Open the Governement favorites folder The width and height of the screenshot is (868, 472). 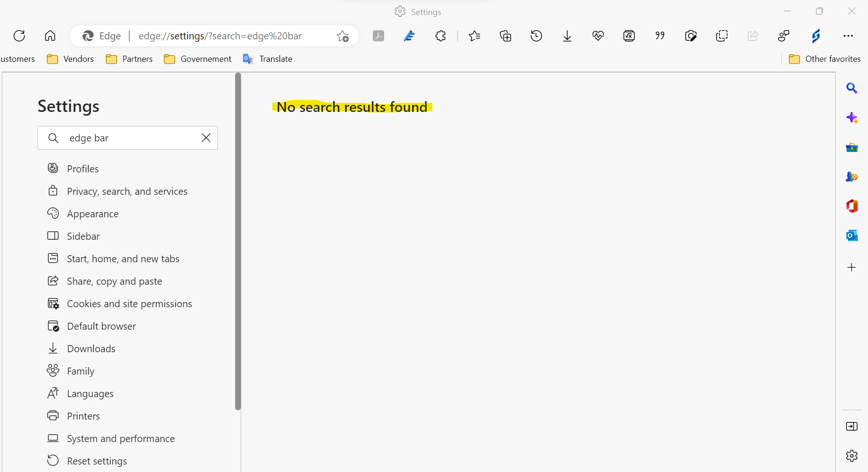point(198,59)
